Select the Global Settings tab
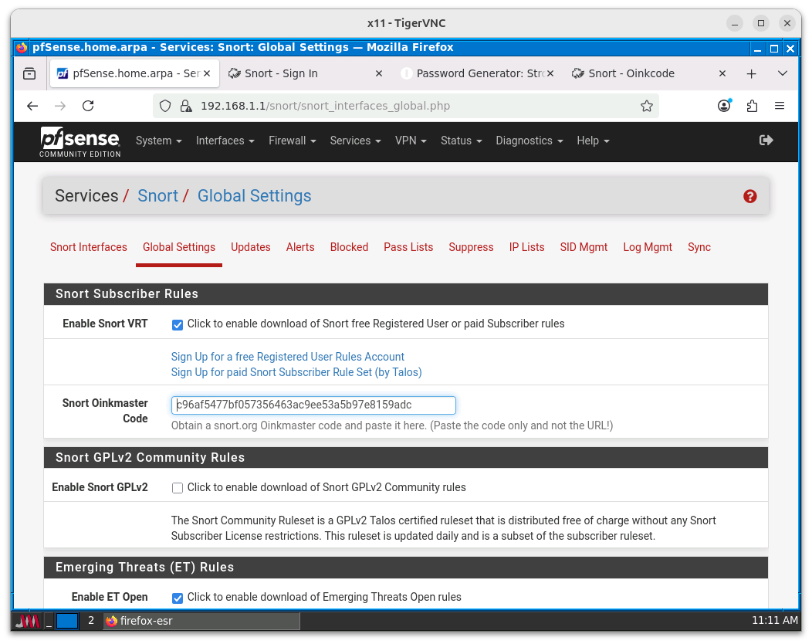 [x=179, y=247]
